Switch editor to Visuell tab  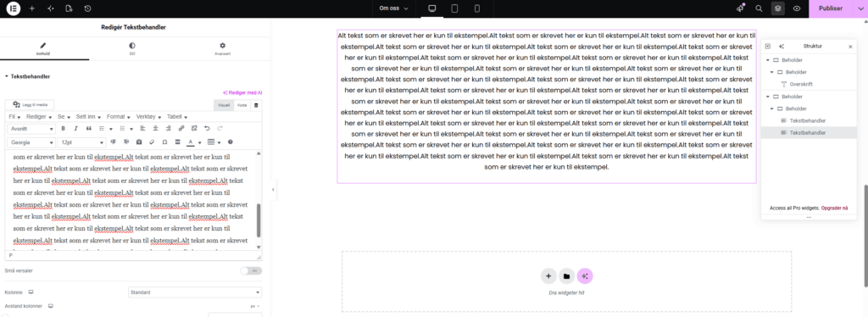[x=224, y=105]
